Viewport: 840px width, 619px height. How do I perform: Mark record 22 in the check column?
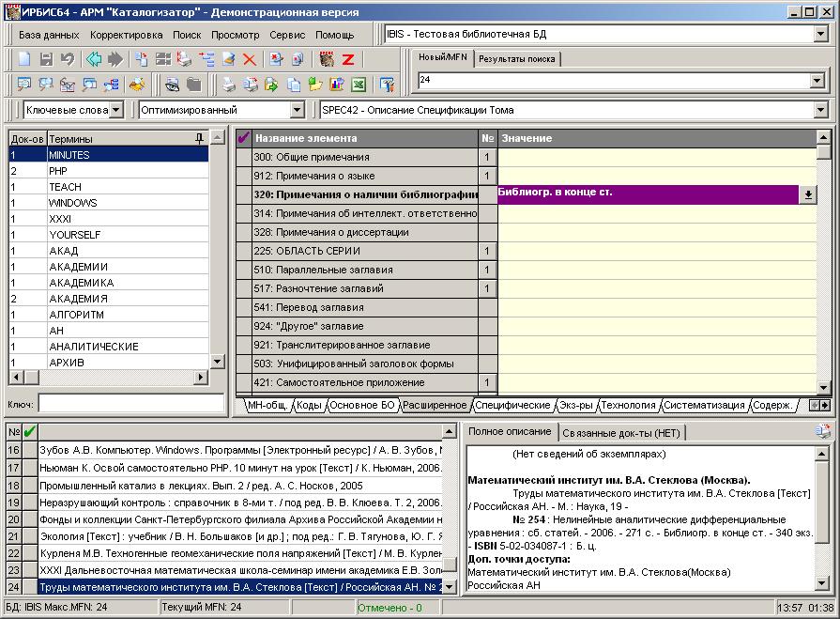pyautogui.click(x=30, y=553)
